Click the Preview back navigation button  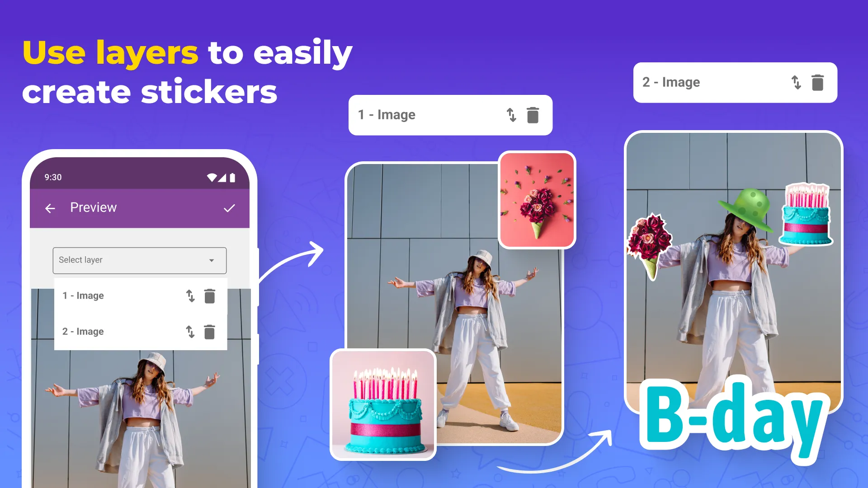51,207
